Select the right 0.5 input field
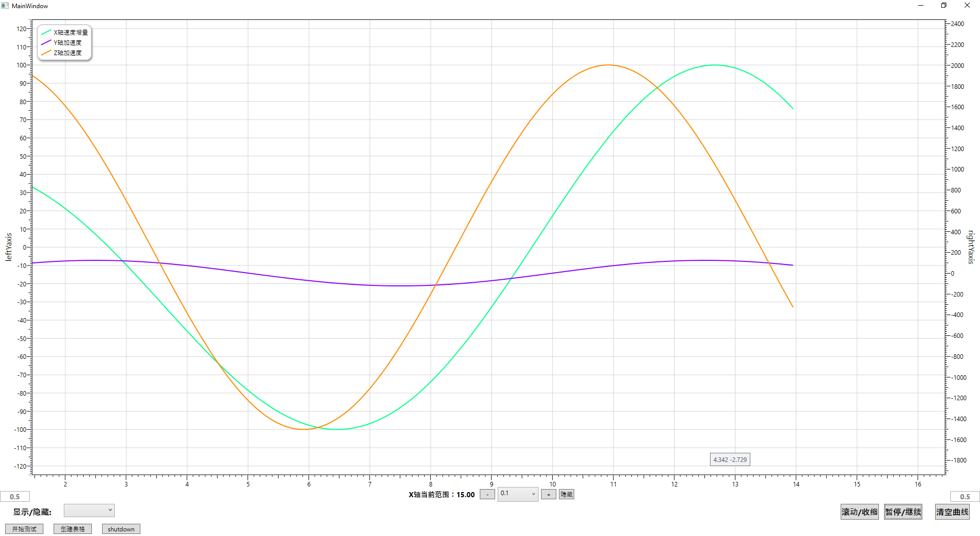980x536 pixels. point(964,496)
